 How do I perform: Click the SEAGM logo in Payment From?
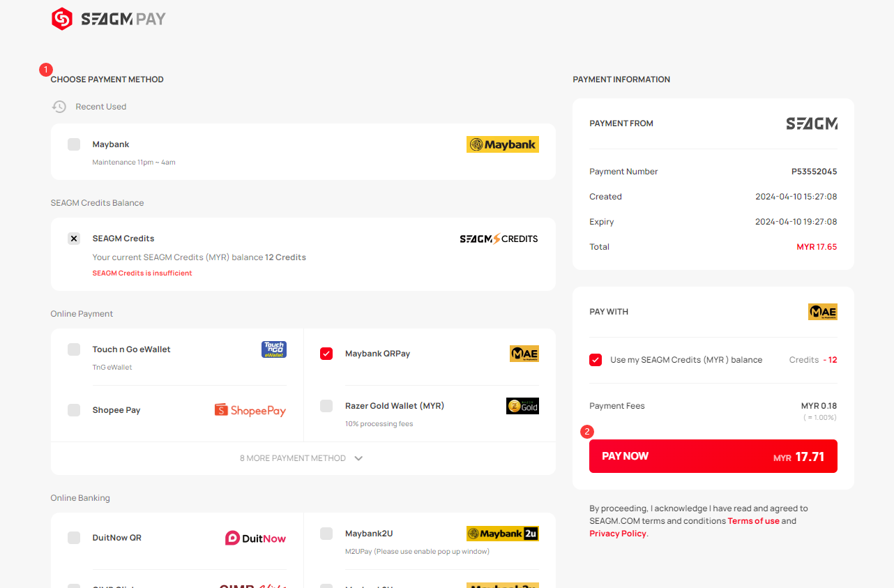(x=812, y=123)
